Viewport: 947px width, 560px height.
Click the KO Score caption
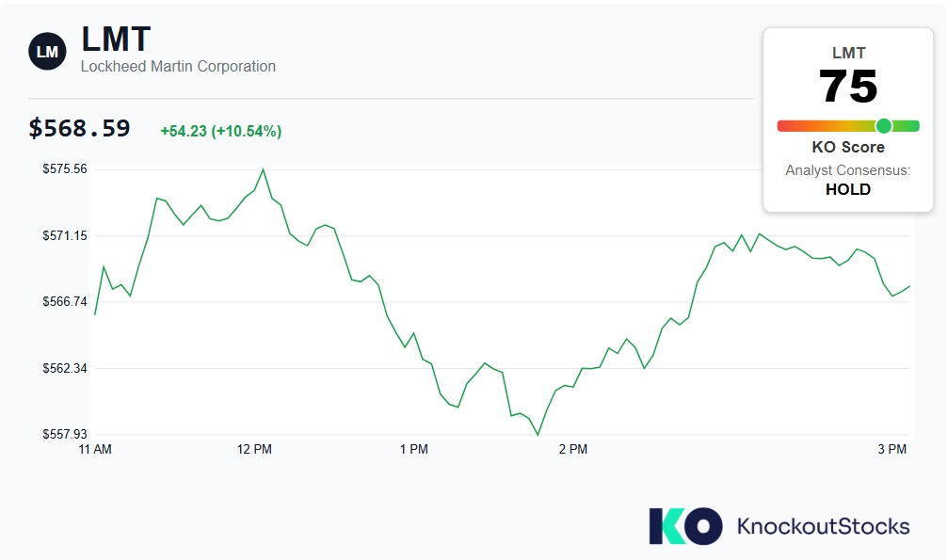(x=848, y=147)
